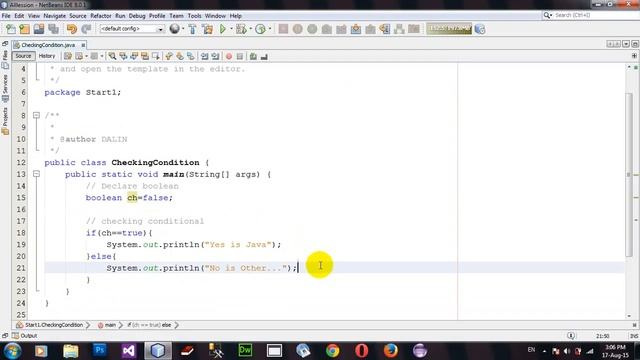Select the CheckingCondition.java editor tab

[x=48, y=45]
